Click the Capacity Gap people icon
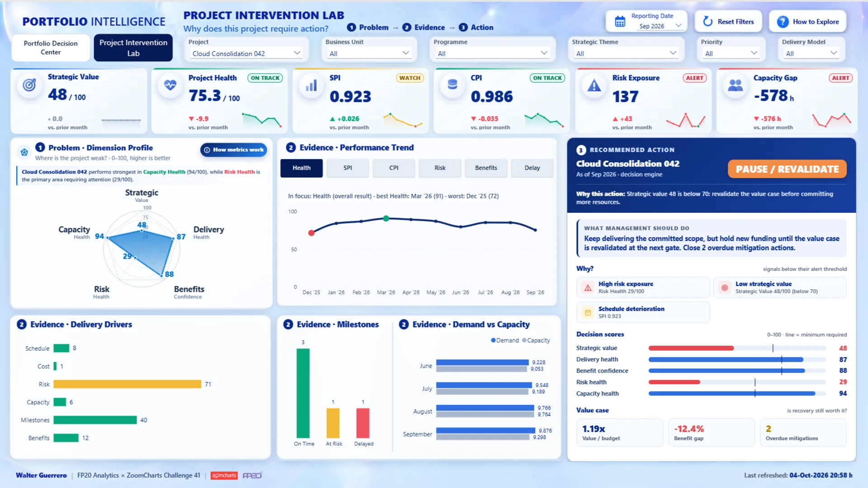The width and height of the screenshot is (868, 488). tap(736, 85)
